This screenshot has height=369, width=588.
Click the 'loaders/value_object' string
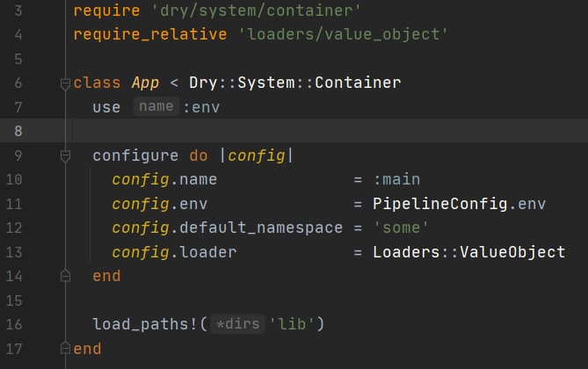click(343, 35)
